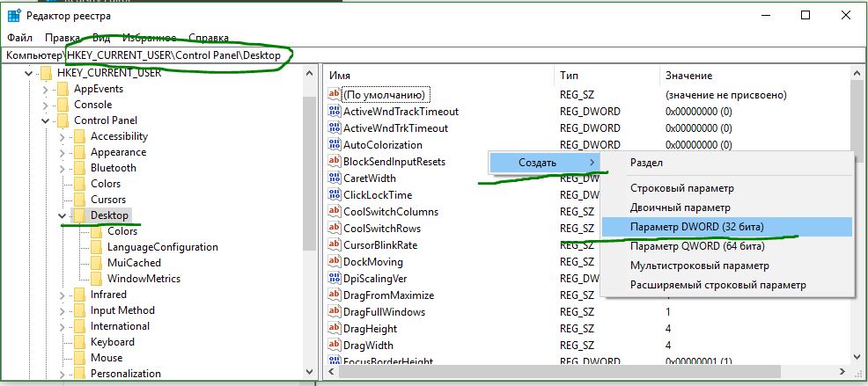The image size is (868, 386).
Task: Click the string icon of CursorBlinkRate
Action: pyautogui.click(x=335, y=245)
